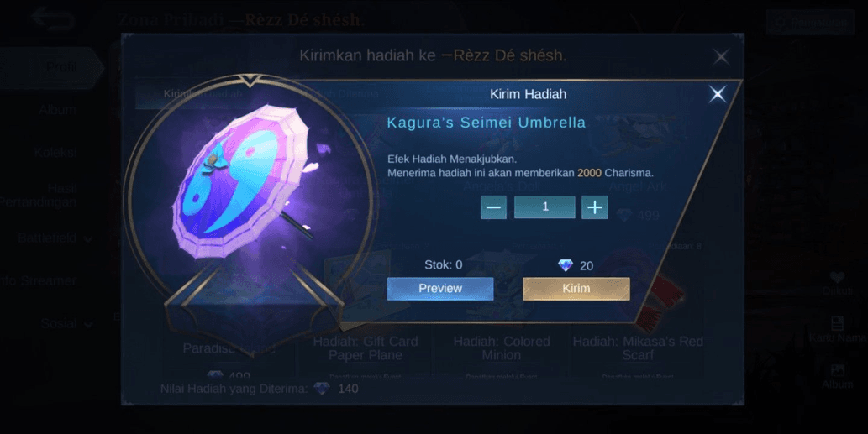Click the Preview button
Image resolution: width=868 pixels, height=434 pixels.
440,289
